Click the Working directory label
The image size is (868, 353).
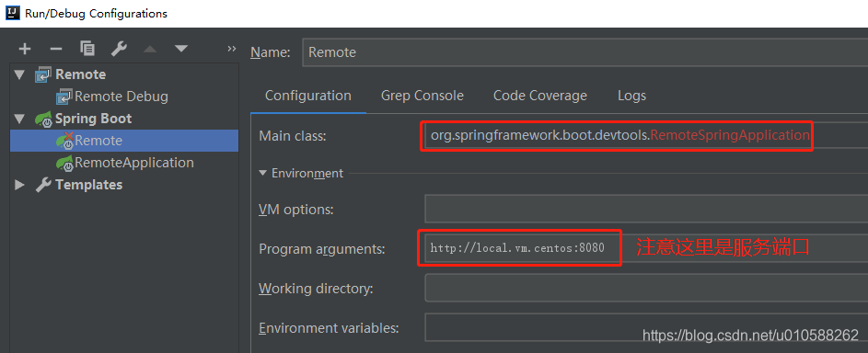click(316, 289)
